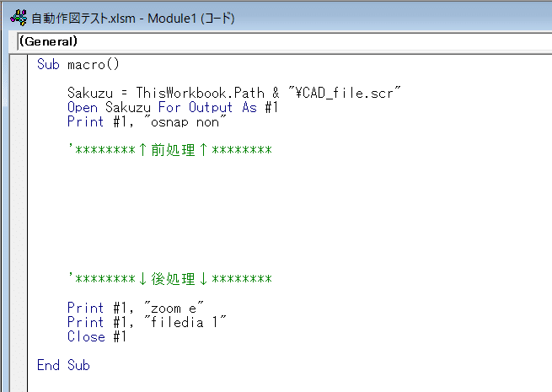552x392 pixels.
Task: Click the VBA module icon in title bar
Action: coord(19,18)
